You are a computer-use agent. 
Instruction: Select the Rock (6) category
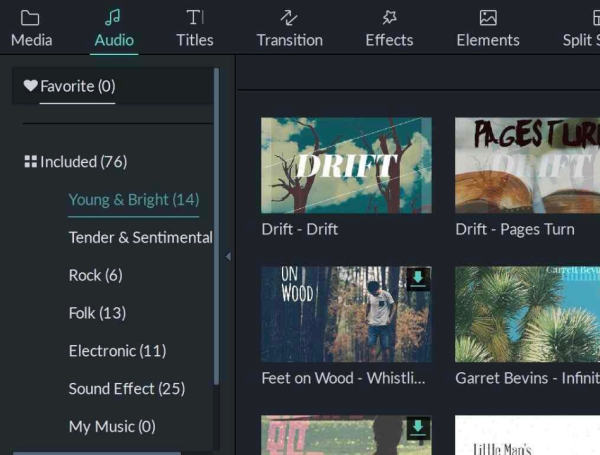[x=95, y=275]
